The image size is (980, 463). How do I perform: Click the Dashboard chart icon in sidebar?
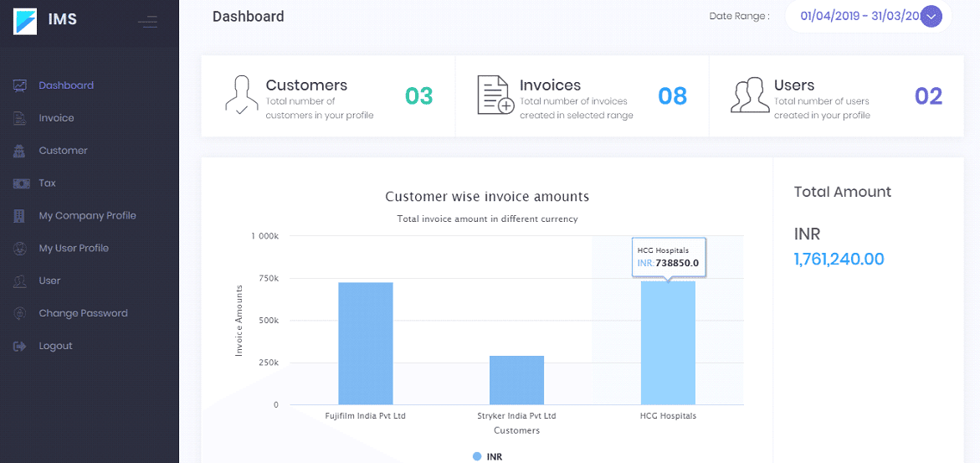(21, 85)
